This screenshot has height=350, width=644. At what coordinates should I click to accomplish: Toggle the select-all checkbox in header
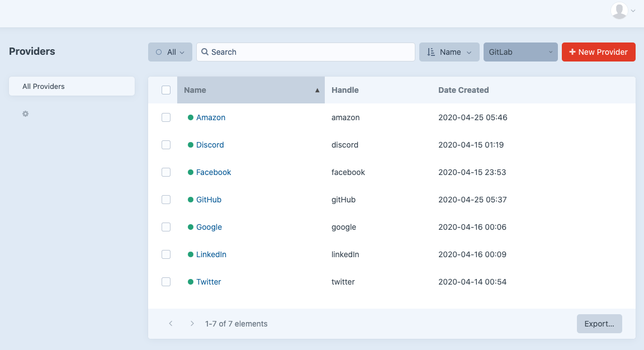166,90
